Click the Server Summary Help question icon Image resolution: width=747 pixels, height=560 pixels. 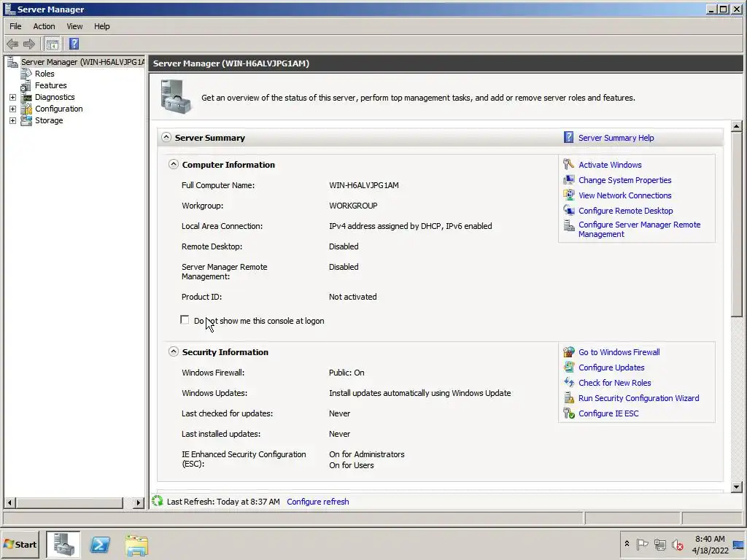[x=568, y=138]
